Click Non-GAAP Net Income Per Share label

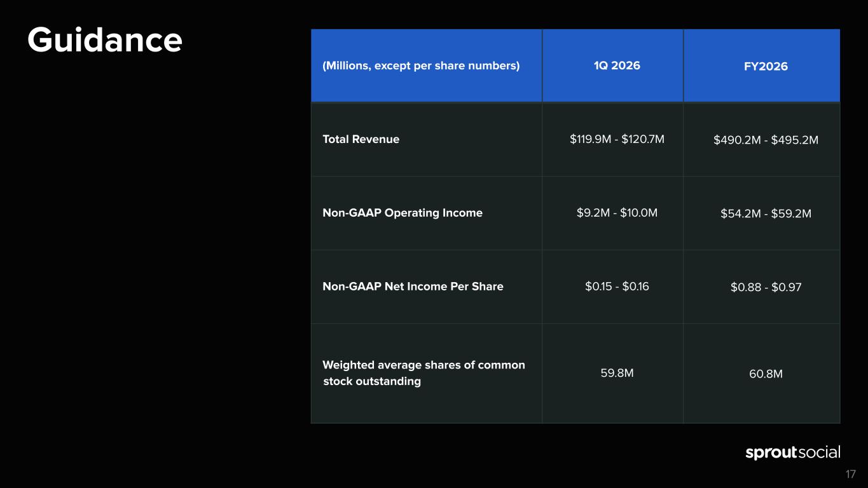[413, 287]
